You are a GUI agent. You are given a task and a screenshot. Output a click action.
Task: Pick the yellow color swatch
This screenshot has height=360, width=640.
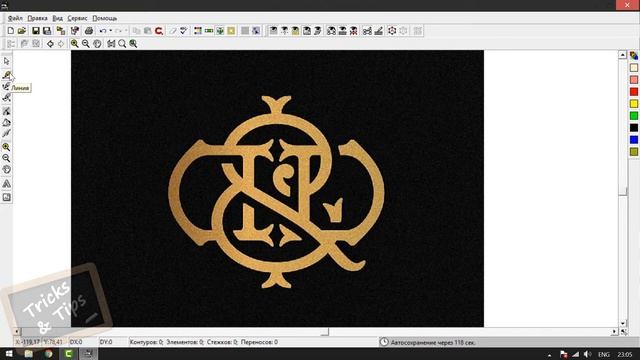coord(633,104)
